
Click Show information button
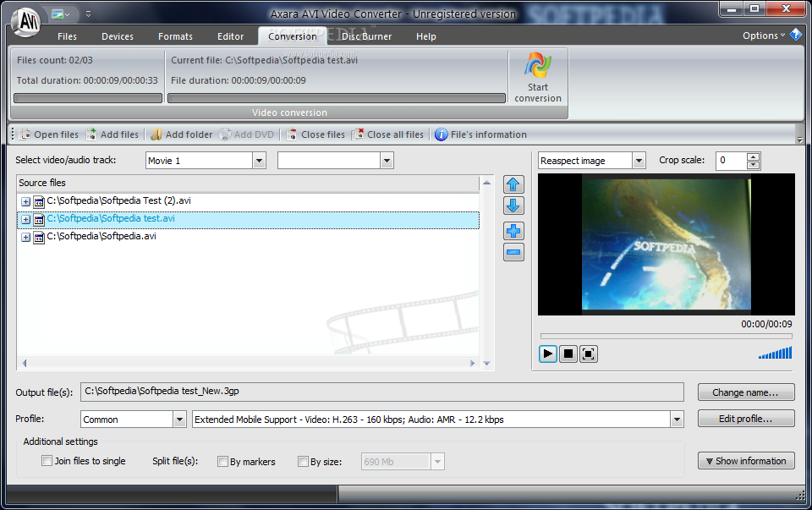pyautogui.click(x=746, y=461)
